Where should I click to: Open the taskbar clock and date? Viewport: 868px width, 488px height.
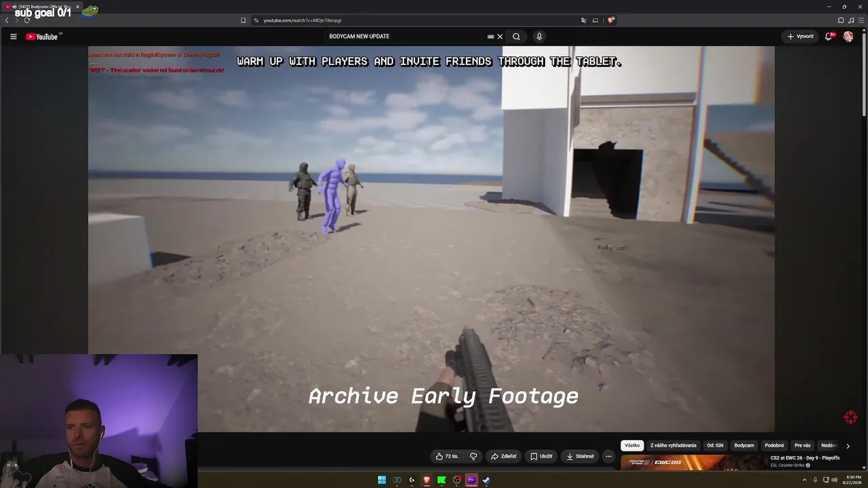(x=852, y=481)
